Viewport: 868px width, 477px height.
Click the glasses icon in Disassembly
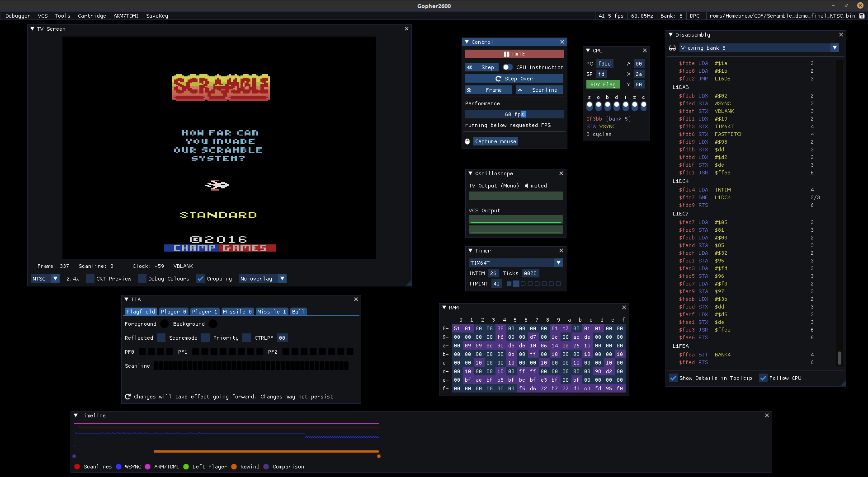(672, 48)
